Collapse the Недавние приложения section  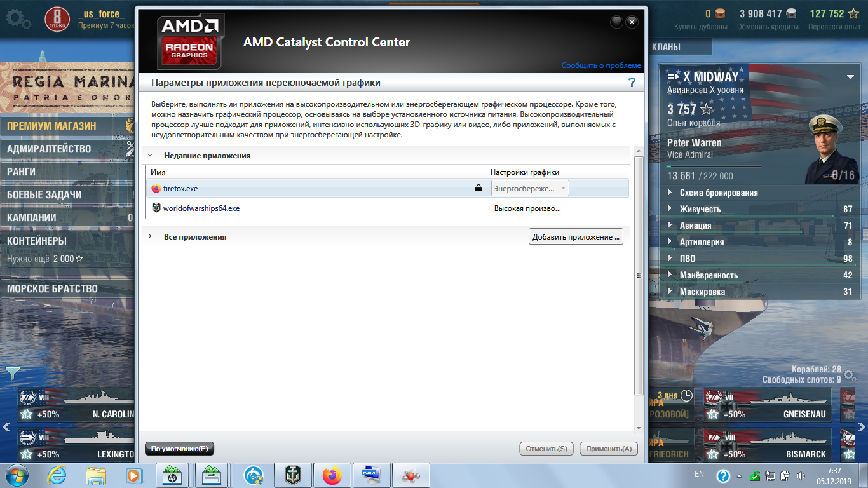click(151, 155)
